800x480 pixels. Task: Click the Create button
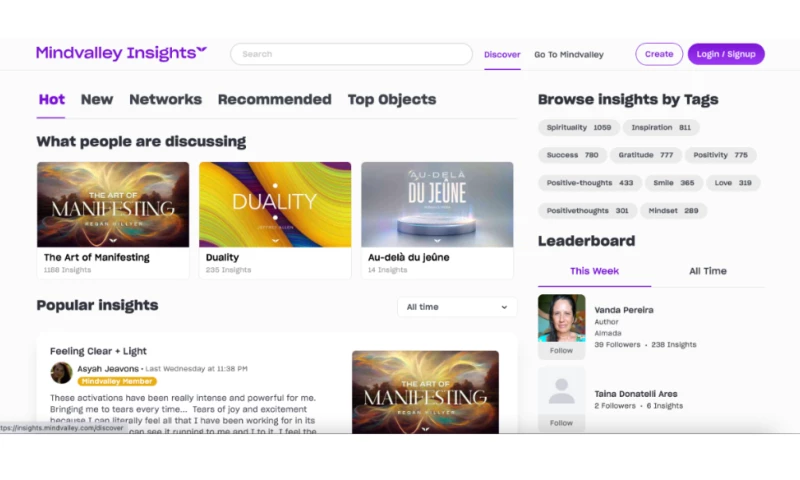659,54
